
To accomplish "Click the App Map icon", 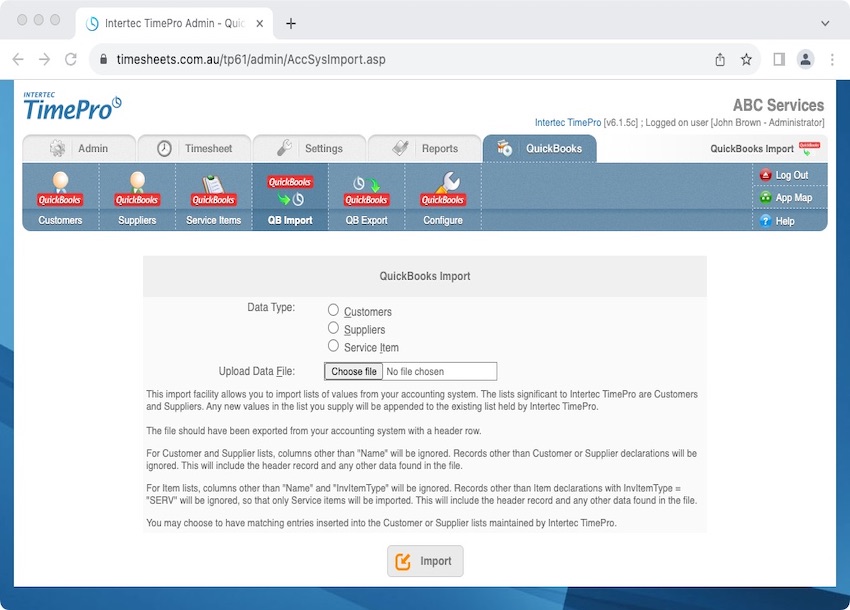I will 765,197.
